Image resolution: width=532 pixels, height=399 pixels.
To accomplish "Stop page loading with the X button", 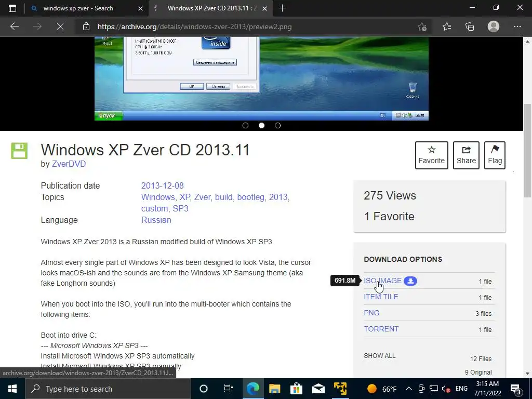I will (x=60, y=26).
